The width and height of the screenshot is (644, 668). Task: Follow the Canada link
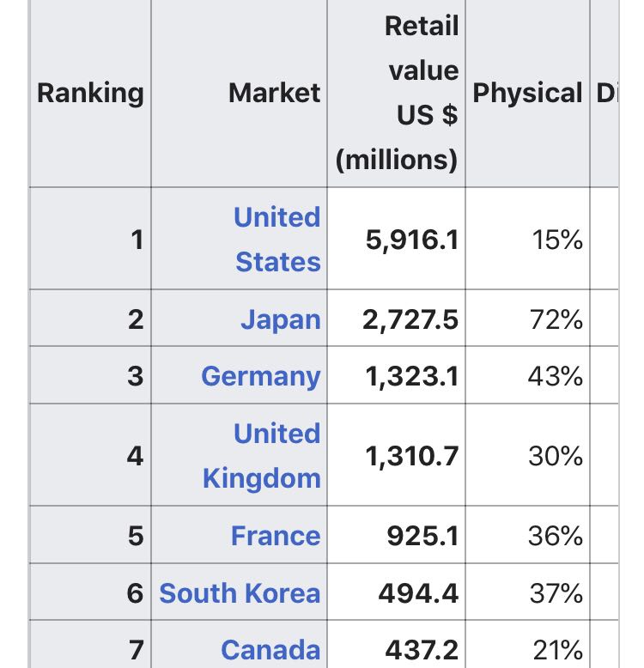click(x=270, y=650)
